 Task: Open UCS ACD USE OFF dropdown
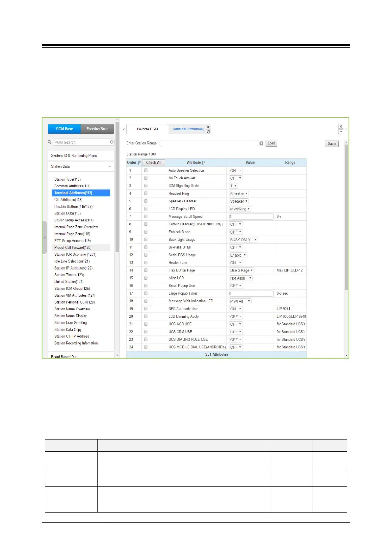point(236,324)
